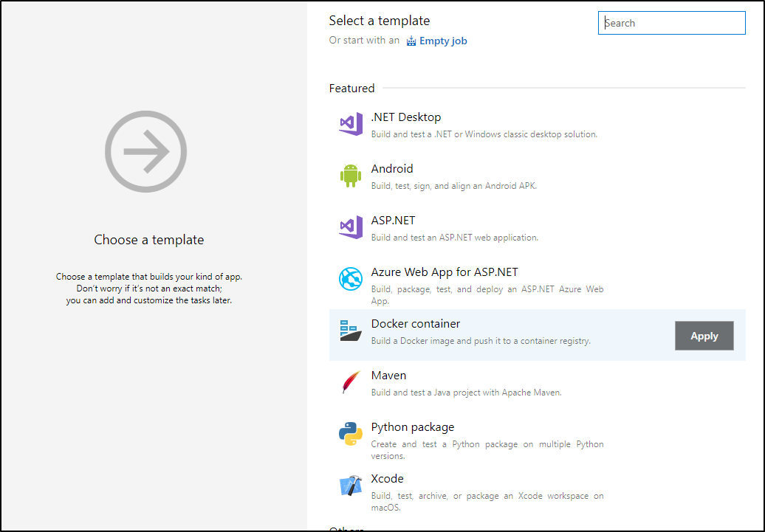Image resolution: width=765 pixels, height=532 pixels.
Task: Click the Empty job icon
Action: [411, 41]
